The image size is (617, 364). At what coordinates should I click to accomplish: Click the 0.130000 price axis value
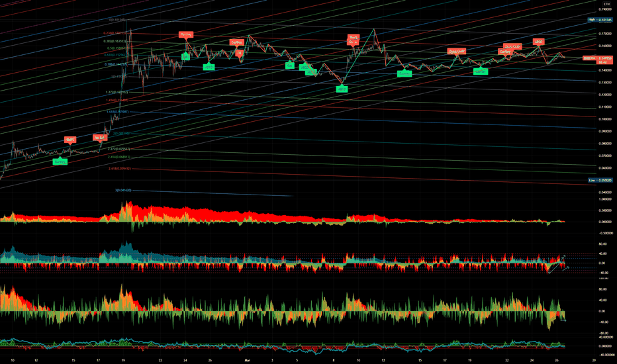click(x=605, y=83)
